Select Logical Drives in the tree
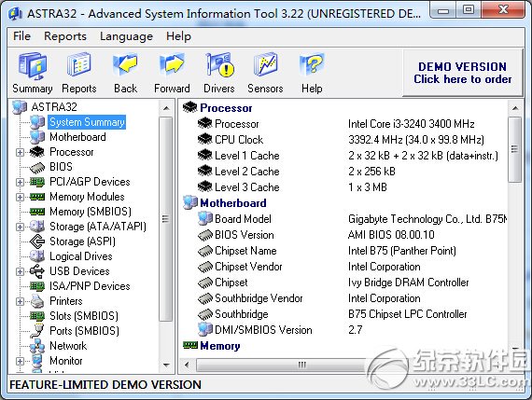Viewport: 532px width, 400px height. 81,256
